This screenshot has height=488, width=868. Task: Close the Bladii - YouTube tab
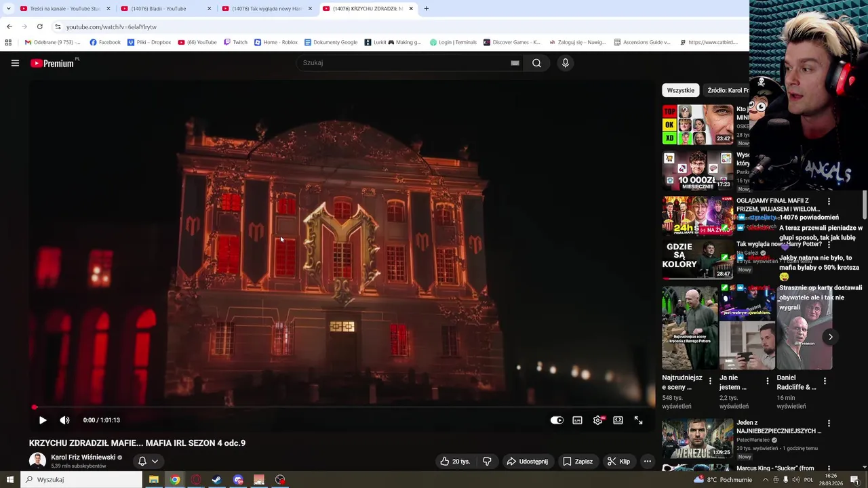pyautogui.click(x=209, y=9)
